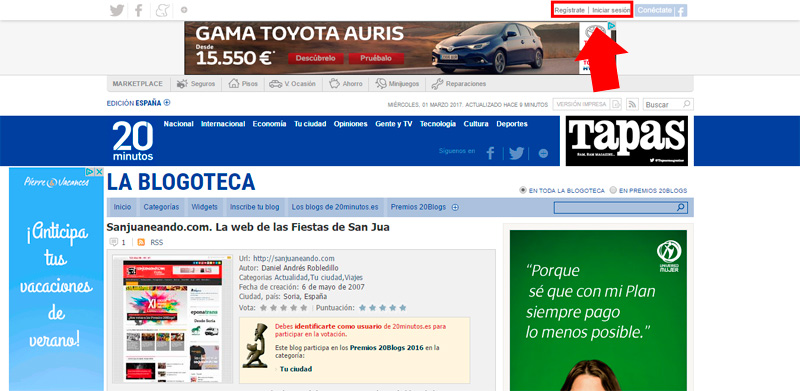Rate blog with first Vota star
Viewport: 800px width, 391px height.
coord(263,308)
